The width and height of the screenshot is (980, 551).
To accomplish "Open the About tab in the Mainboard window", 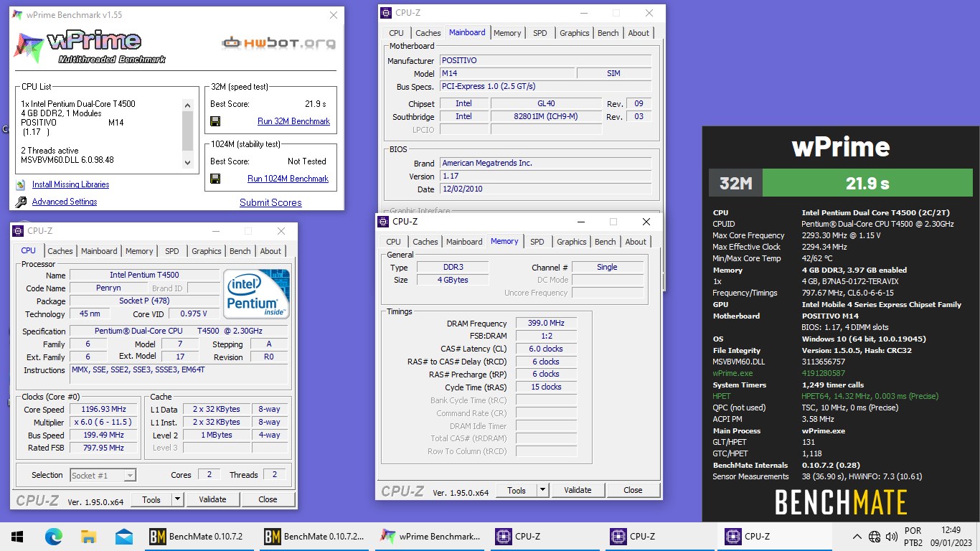I will pos(639,33).
